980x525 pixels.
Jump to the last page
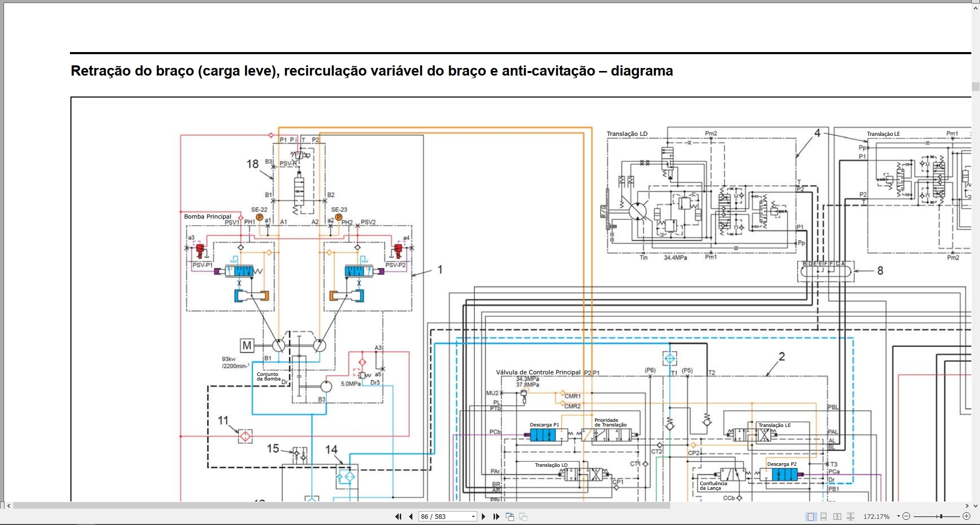pyautogui.click(x=496, y=517)
